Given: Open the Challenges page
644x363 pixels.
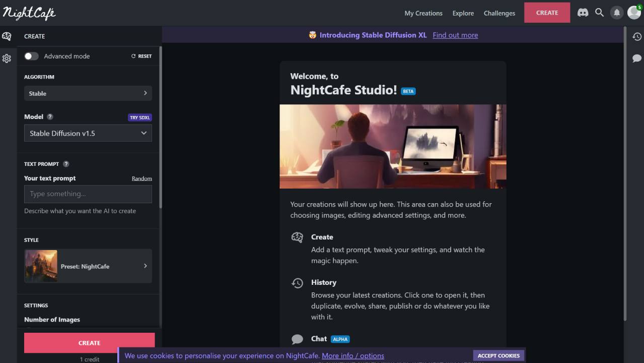Looking at the screenshot, I should click(499, 13).
